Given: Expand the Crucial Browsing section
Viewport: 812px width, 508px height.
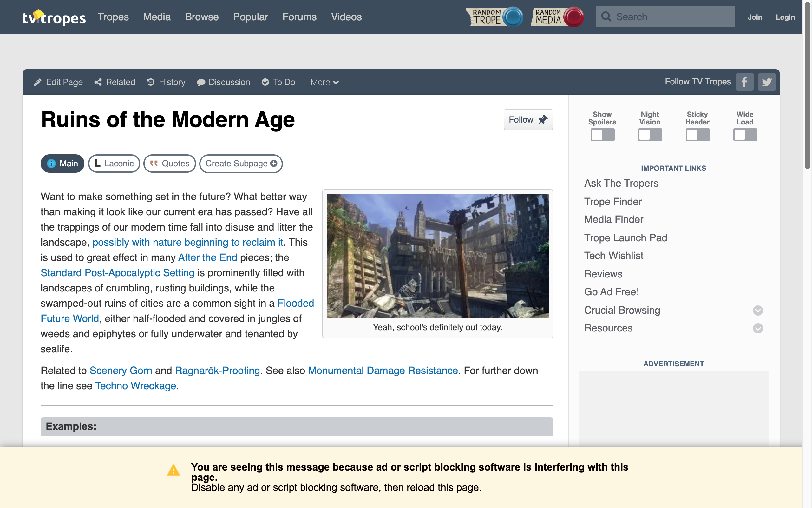Looking at the screenshot, I should (758, 311).
